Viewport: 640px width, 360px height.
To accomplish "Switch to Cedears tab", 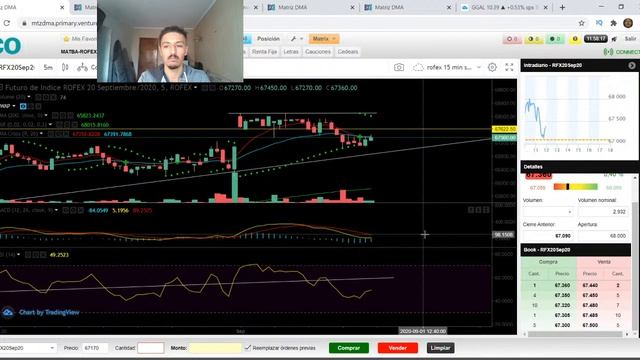I will pos(348,52).
